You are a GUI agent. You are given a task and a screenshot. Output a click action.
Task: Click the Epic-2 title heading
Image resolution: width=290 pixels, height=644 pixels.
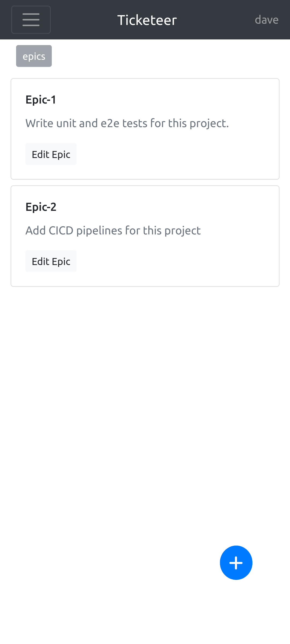tap(41, 207)
